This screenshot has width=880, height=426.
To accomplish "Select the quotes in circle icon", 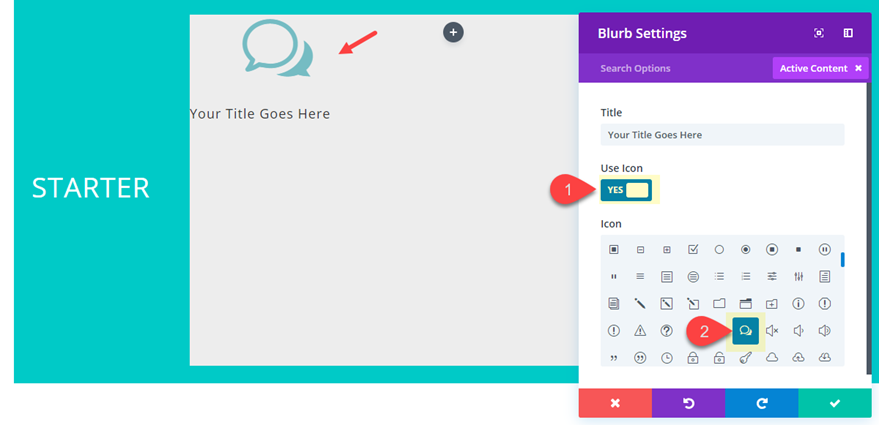I will 640,358.
